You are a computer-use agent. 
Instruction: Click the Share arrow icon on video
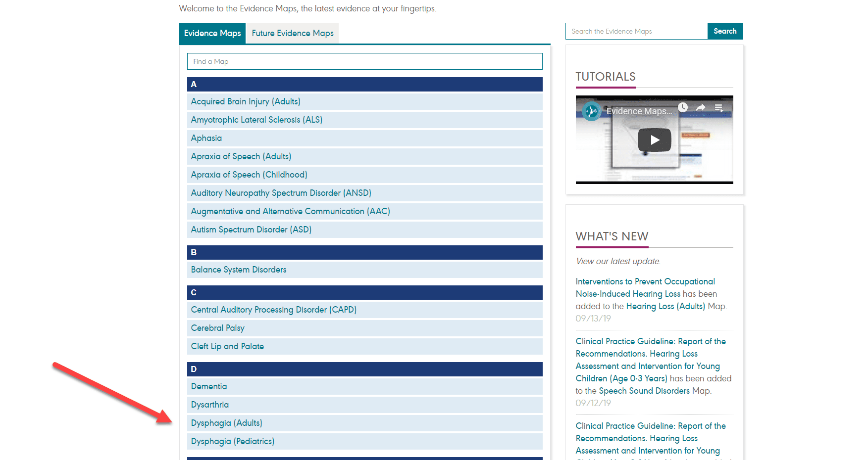point(701,107)
